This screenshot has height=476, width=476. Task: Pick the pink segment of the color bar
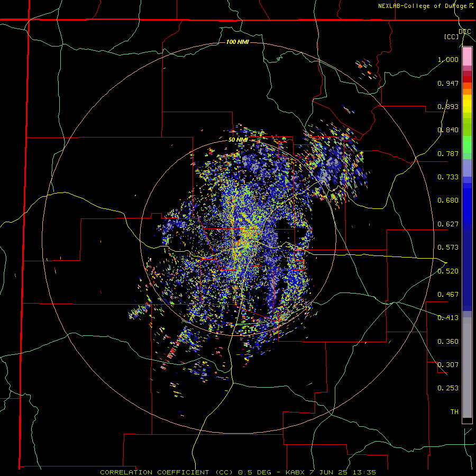click(467, 57)
